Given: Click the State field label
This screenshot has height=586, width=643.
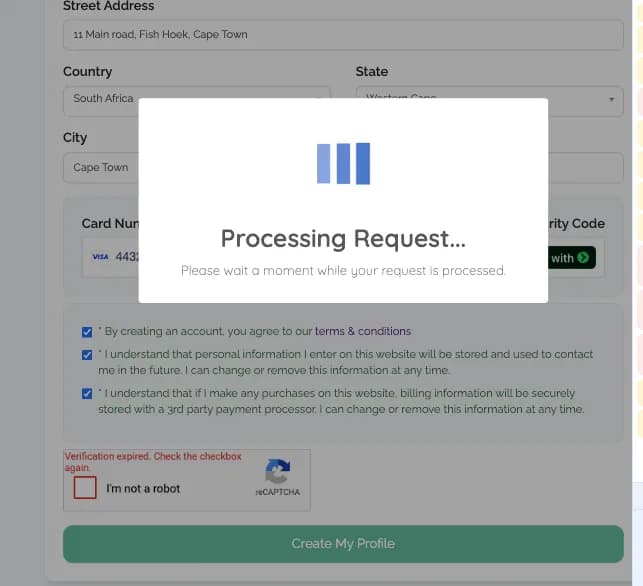Looking at the screenshot, I should [x=372, y=72].
